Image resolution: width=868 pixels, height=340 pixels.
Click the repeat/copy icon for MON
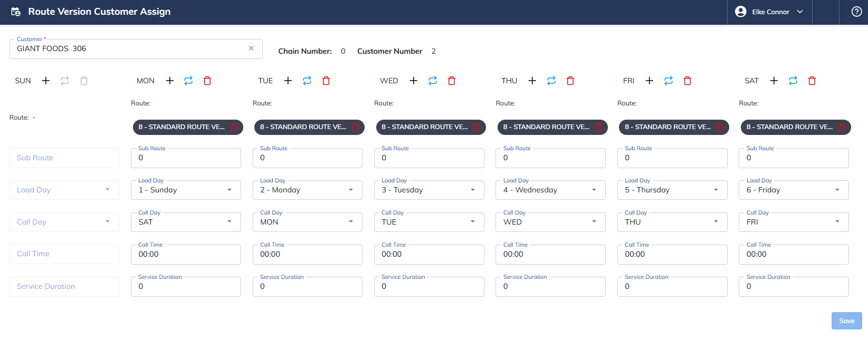click(x=188, y=81)
